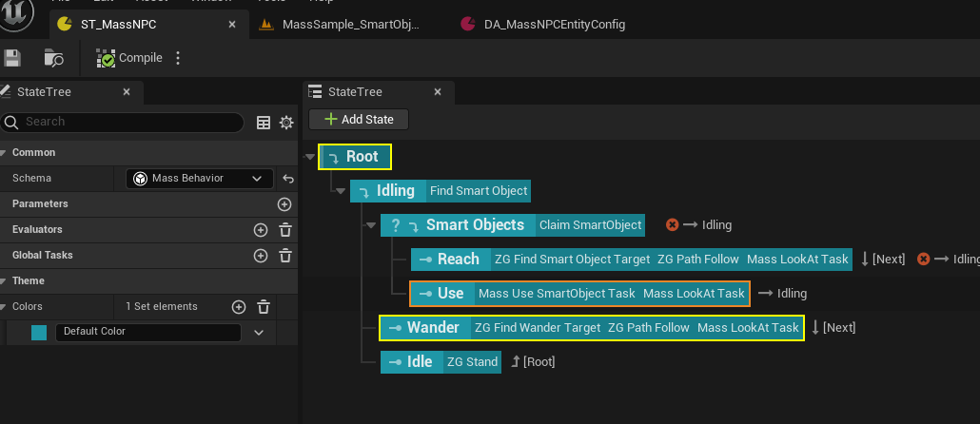Browse to asset in Content Browser icon
This screenshot has width=980, height=424.
[53, 58]
